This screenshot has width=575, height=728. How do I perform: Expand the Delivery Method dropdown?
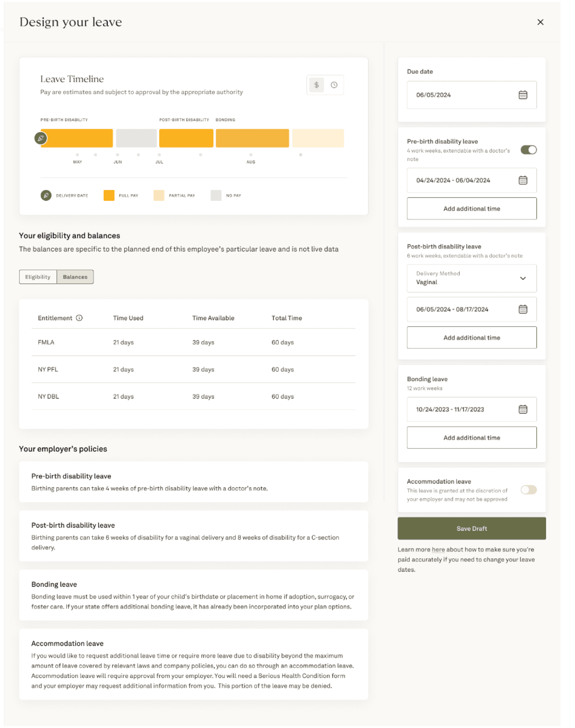pyautogui.click(x=522, y=278)
